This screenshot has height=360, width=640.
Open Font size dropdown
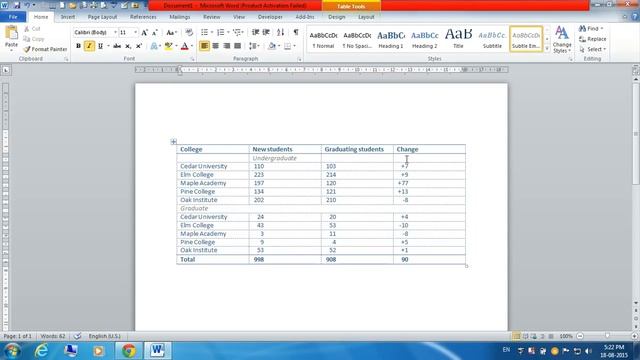(136, 32)
